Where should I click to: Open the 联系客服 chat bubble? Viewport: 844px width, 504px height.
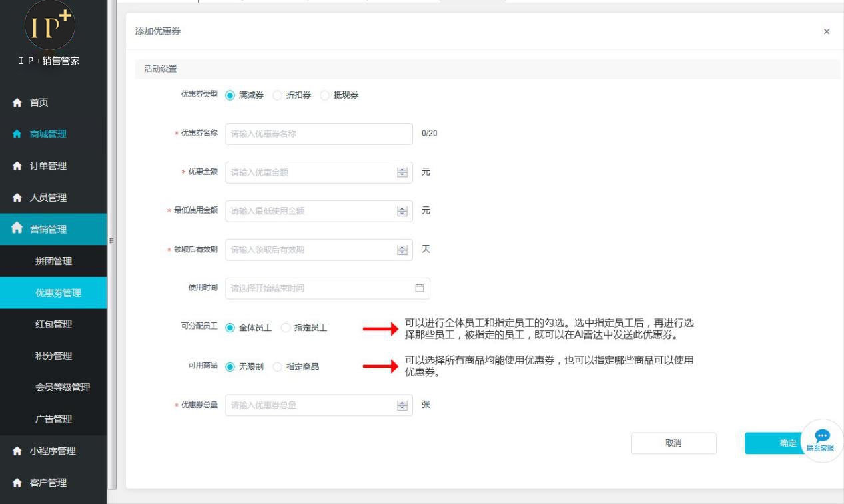(821, 440)
